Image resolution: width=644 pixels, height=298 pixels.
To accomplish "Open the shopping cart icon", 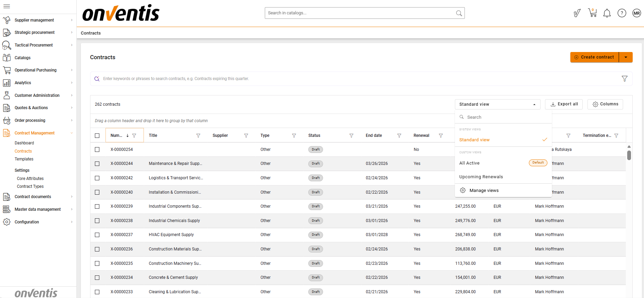I will pyautogui.click(x=592, y=13).
